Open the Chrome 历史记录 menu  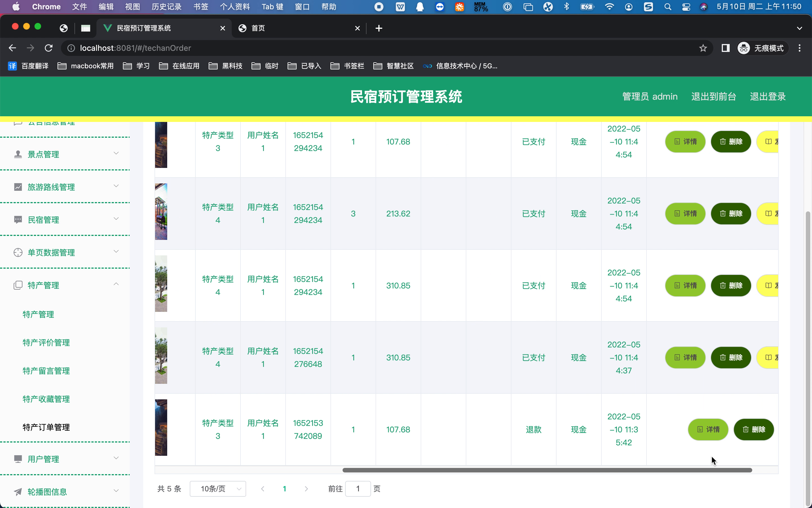click(166, 7)
